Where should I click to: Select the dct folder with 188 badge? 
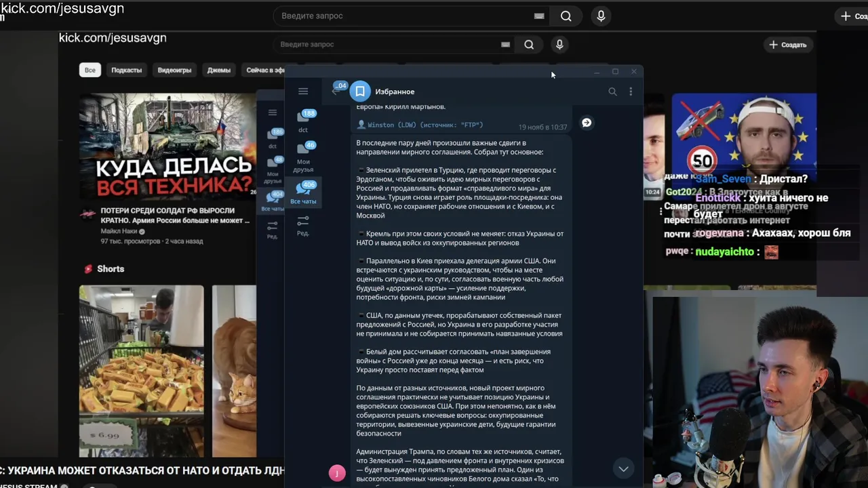tap(303, 121)
